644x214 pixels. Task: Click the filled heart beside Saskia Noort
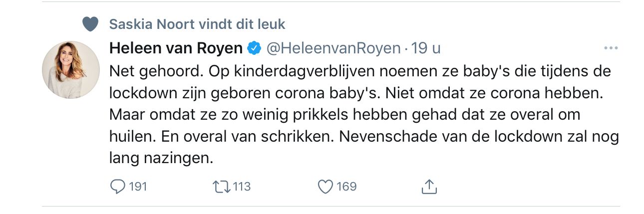(90, 23)
